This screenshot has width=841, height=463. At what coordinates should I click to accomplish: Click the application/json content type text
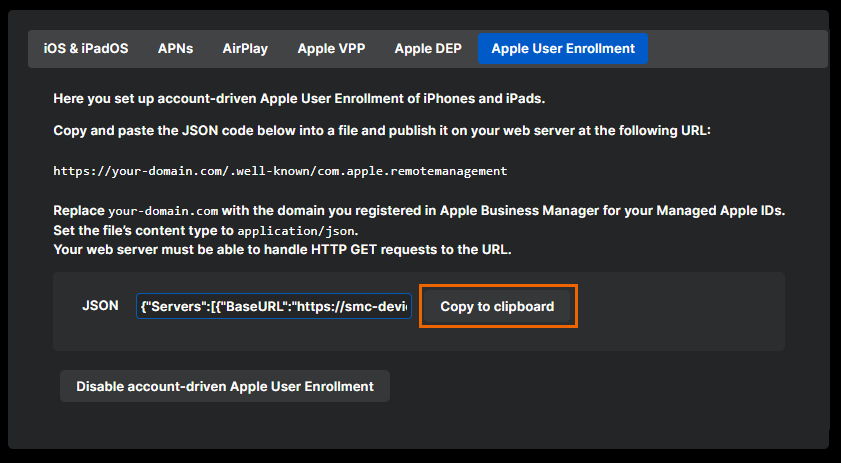(296, 231)
